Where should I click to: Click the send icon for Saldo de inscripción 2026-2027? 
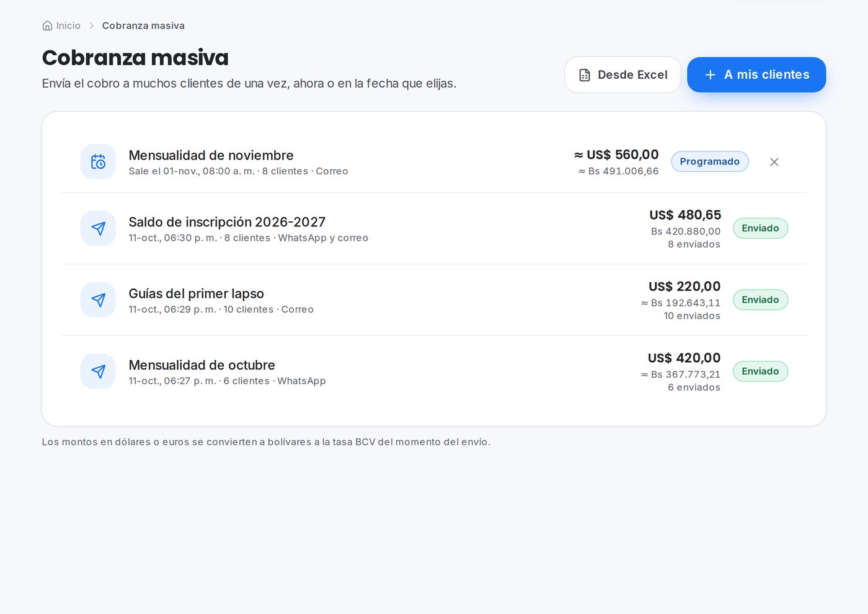[x=98, y=228]
